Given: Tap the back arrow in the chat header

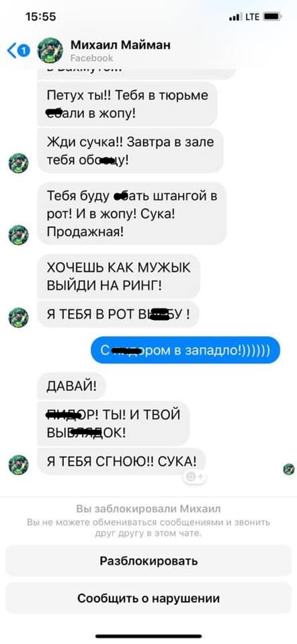Looking at the screenshot, I should click(12, 51).
